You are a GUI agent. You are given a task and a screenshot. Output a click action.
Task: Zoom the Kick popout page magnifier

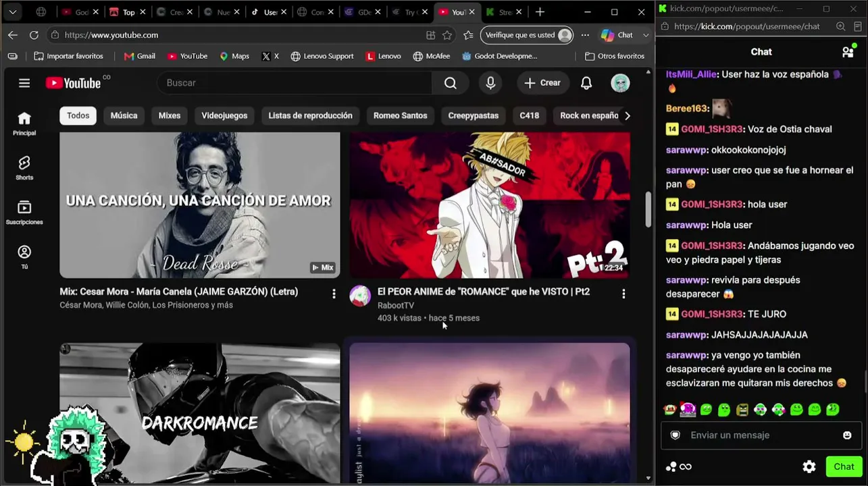click(x=840, y=26)
